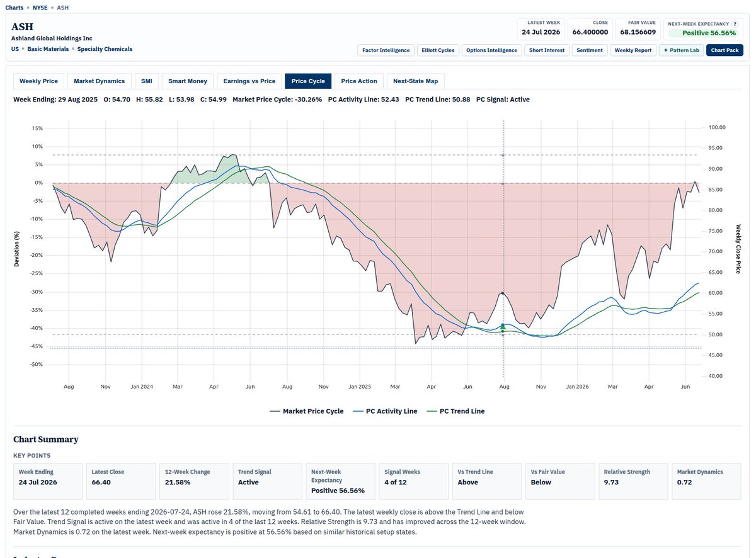The width and height of the screenshot is (756, 558).
Task: Open Factor Intelligence
Action: click(x=386, y=50)
